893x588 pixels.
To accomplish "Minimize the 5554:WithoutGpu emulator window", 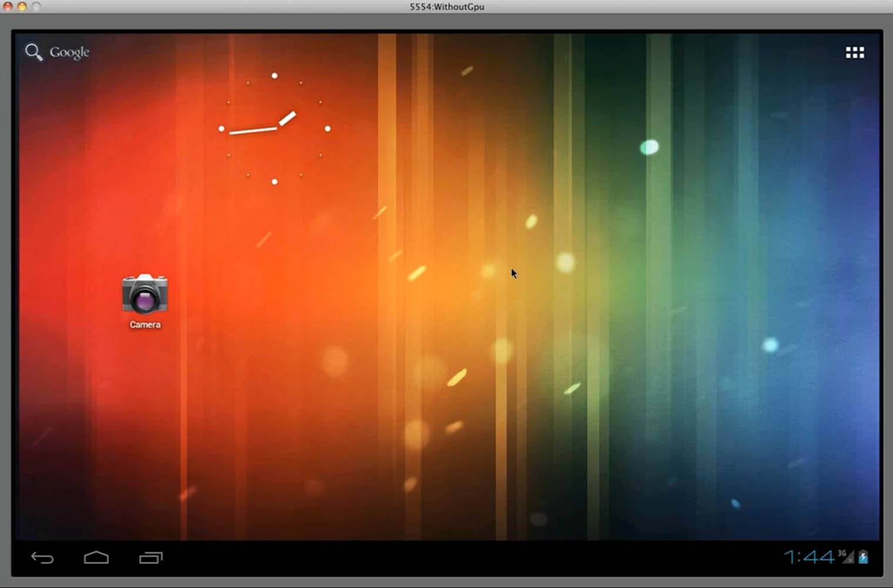I will [22, 6].
